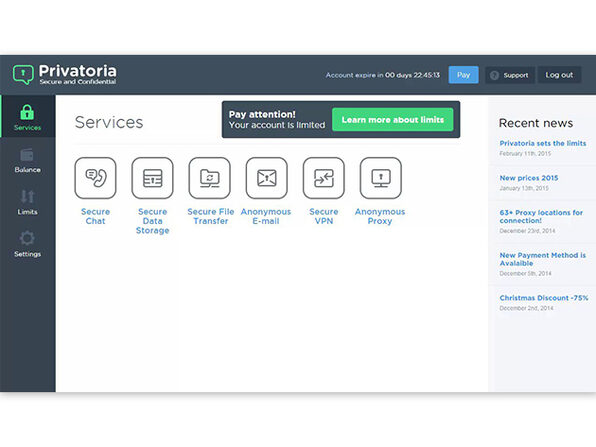Read news Privatoria sets the limits
Image resolution: width=596 pixels, height=447 pixels.
pos(543,143)
